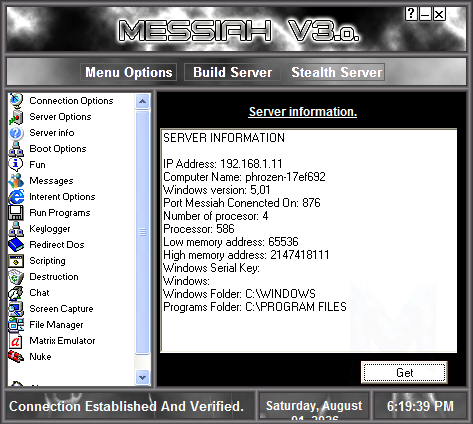Image resolution: width=473 pixels, height=424 pixels.
Task: Click the Saturday, August date panel
Action: [x=314, y=406]
